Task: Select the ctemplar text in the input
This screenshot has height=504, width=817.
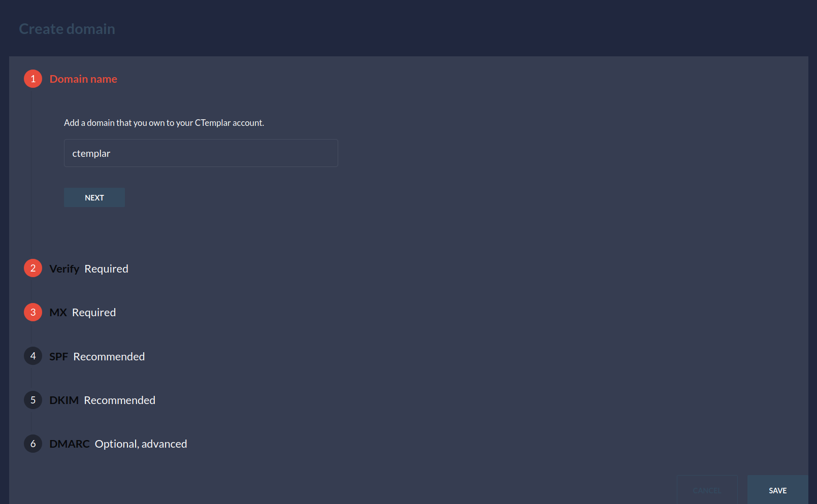Action: pyautogui.click(x=91, y=153)
